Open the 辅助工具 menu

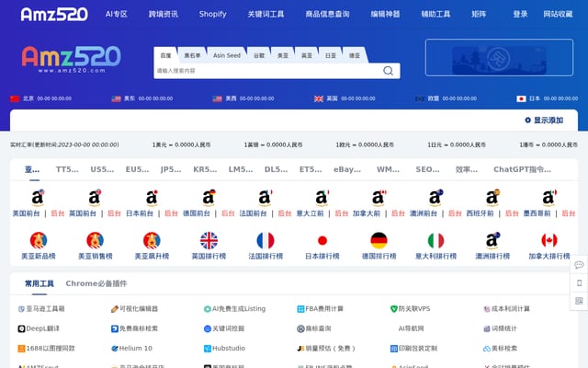click(435, 15)
